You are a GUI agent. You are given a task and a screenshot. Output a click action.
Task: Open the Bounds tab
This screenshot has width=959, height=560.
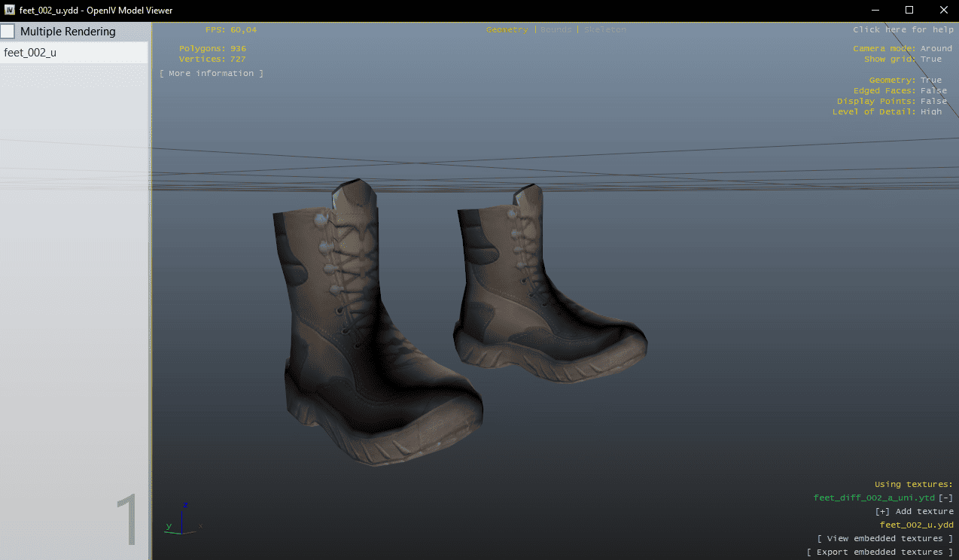pos(556,29)
